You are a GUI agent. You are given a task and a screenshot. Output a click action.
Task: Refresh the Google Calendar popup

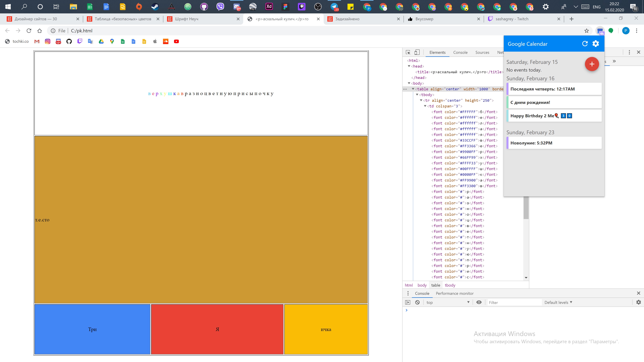585,44
